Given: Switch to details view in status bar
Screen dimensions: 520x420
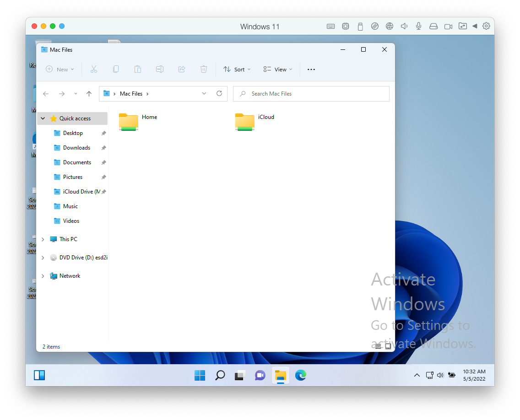Looking at the screenshot, I should click(378, 346).
